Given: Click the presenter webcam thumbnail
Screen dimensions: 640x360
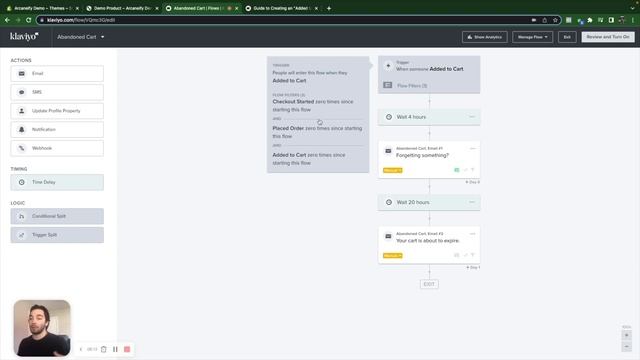Looking at the screenshot, I should 42,328.
